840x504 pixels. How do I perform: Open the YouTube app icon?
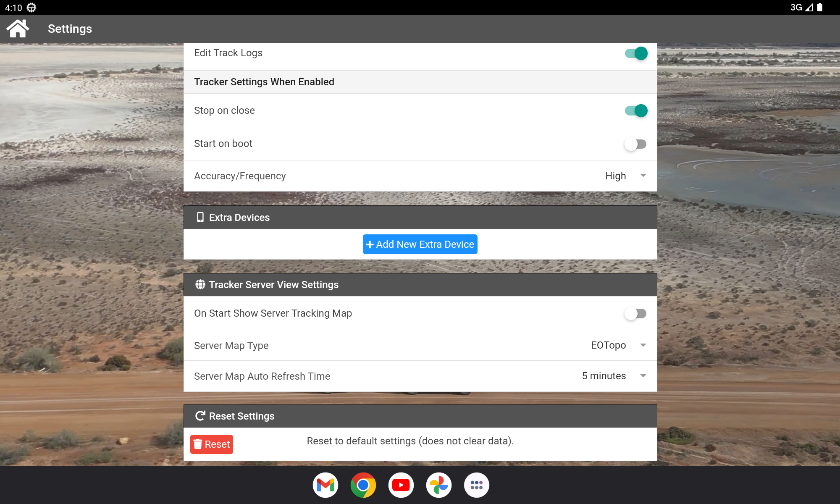(401, 485)
